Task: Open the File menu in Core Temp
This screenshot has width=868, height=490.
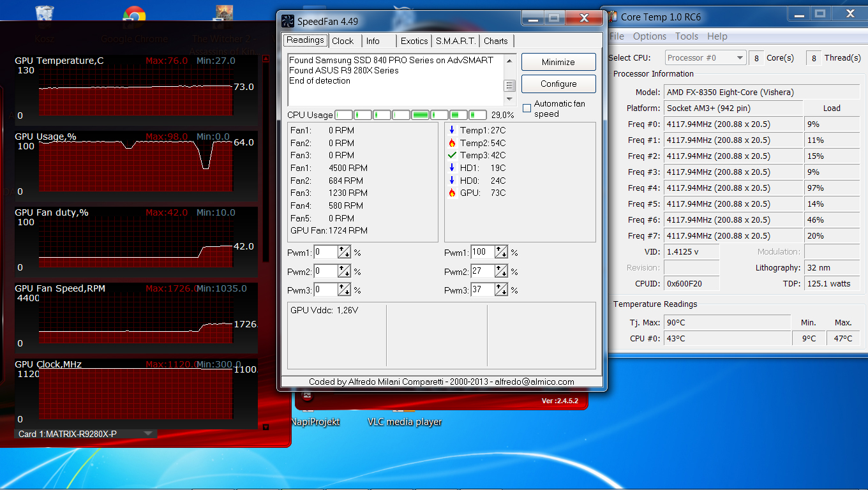Action: 617,36
